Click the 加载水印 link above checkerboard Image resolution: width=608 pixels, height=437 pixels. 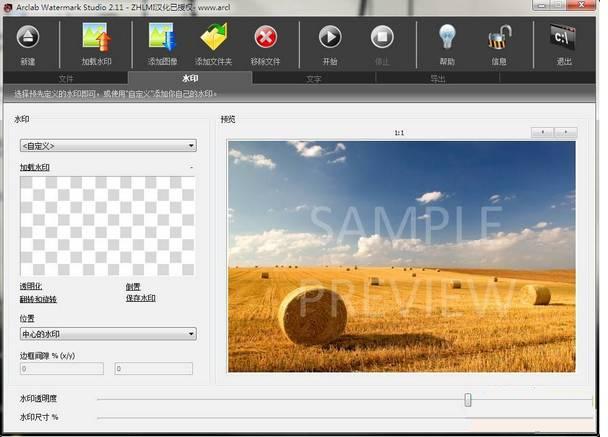pos(35,167)
